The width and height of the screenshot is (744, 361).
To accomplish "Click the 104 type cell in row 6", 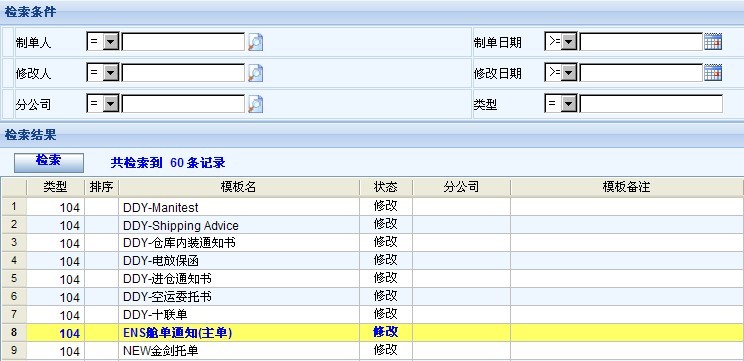I will pos(56,297).
